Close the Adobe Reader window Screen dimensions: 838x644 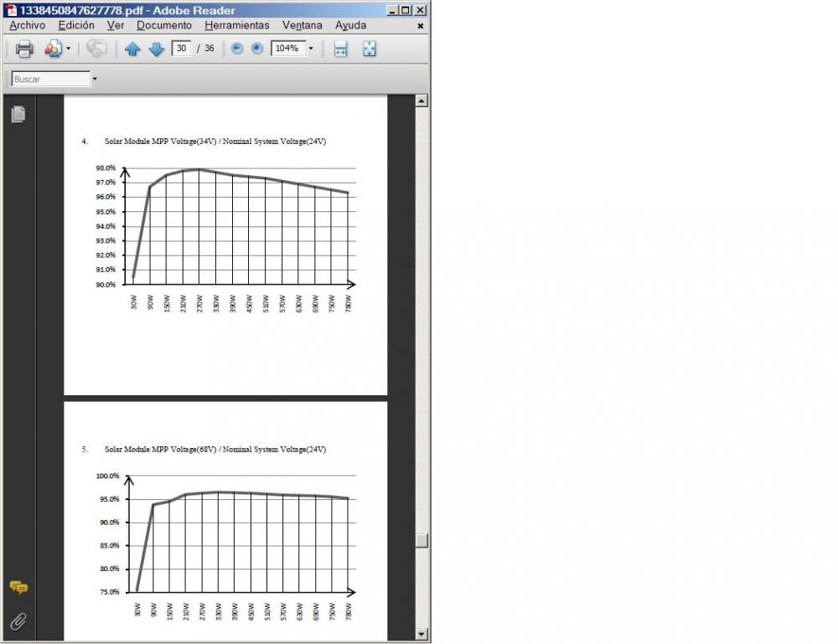[x=421, y=10]
